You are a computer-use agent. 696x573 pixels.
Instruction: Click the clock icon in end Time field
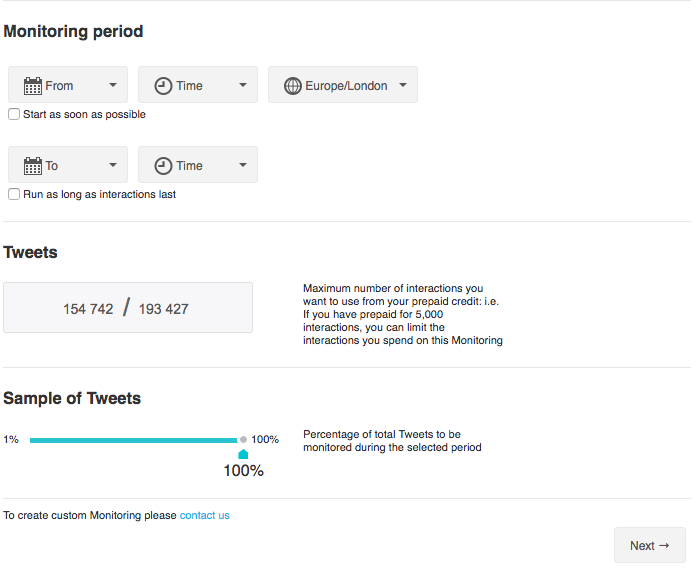tap(163, 166)
